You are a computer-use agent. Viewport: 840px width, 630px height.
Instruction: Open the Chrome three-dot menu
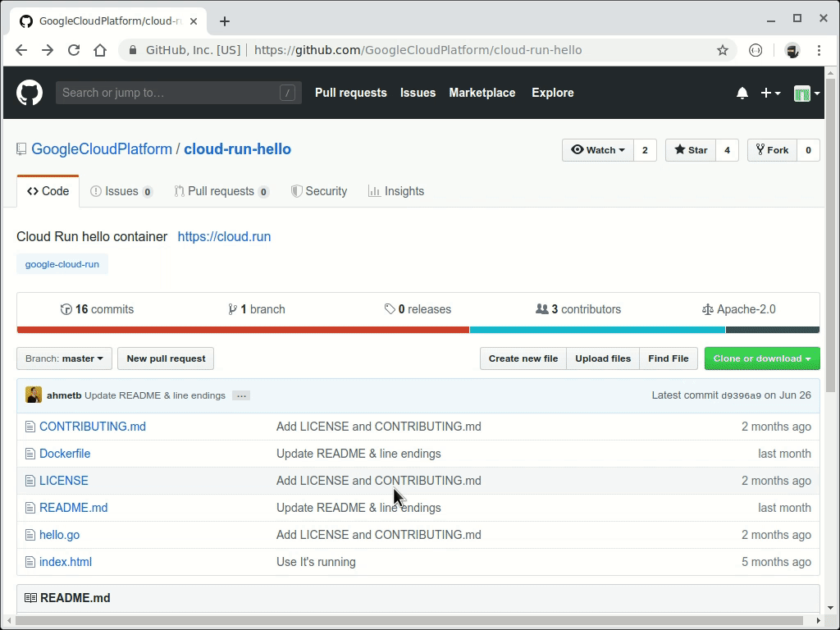819,50
